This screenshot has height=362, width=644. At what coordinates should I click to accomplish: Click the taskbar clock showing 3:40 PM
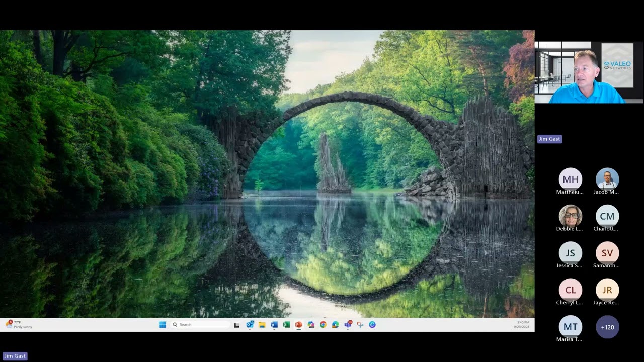[x=522, y=324]
